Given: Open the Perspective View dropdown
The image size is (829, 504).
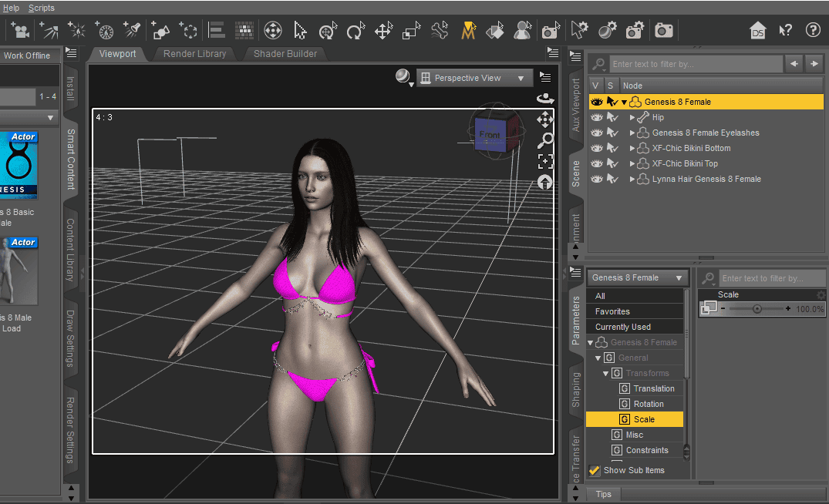Looking at the screenshot, I should coord(473,77).
